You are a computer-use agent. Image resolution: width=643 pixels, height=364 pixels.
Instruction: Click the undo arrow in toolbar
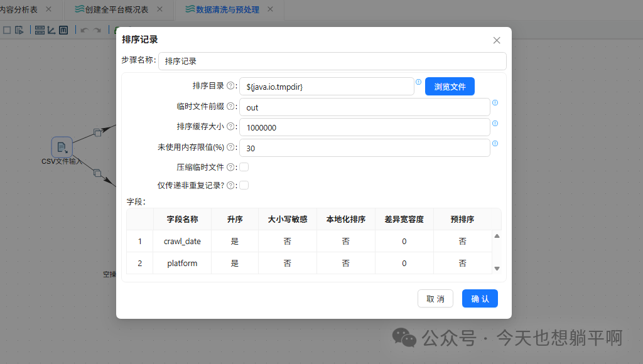tap(85, 30)
